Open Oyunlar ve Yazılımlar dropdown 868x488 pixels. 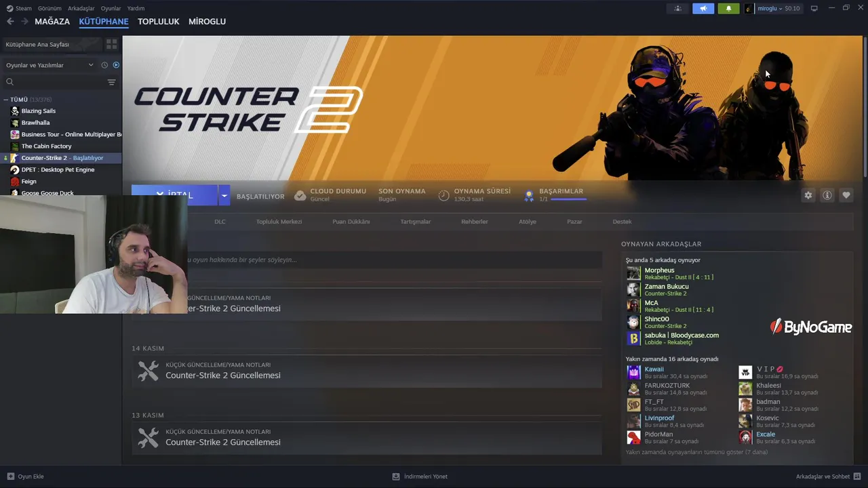point(49,65)
